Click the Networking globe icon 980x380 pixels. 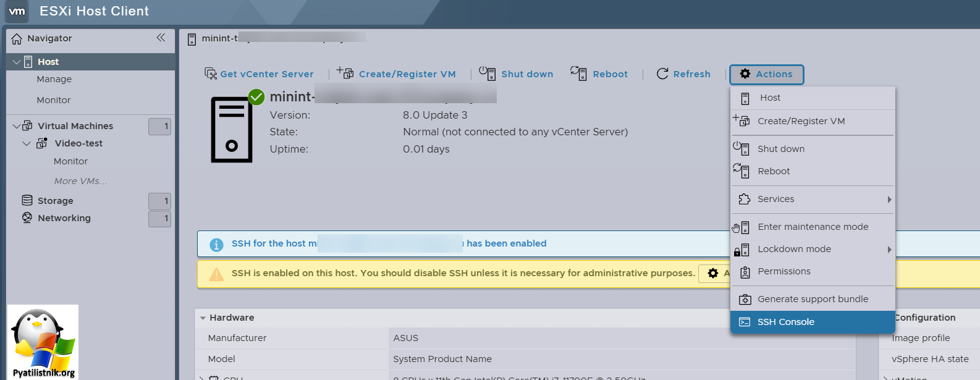pos(27,217)
